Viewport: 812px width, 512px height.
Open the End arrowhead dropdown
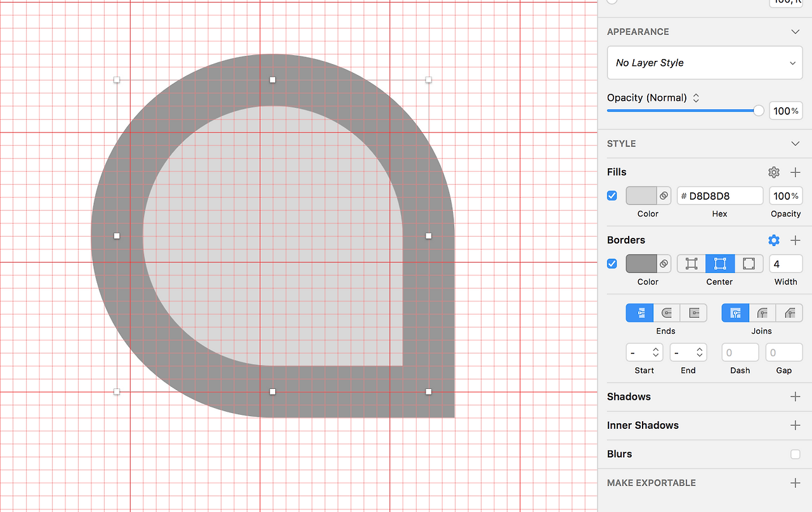tap(688, 353)
